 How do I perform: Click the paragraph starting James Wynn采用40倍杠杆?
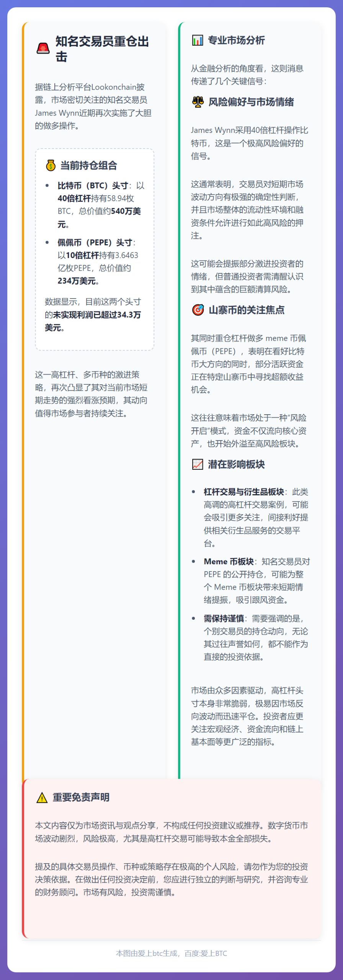point(250,143)
